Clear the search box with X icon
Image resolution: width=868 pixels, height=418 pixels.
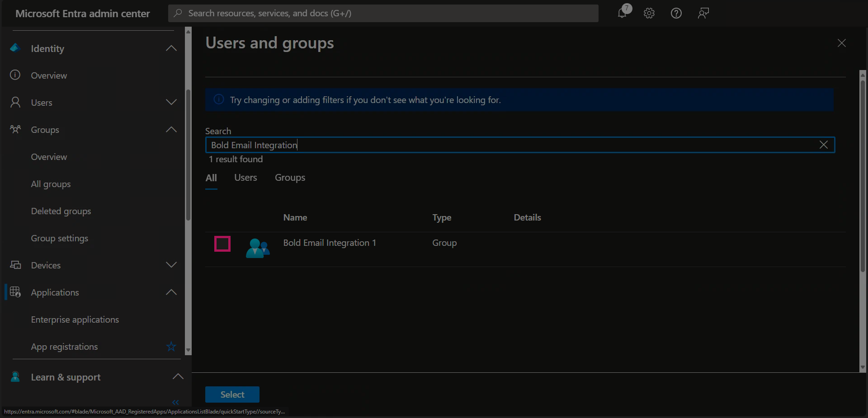point(823,145)
